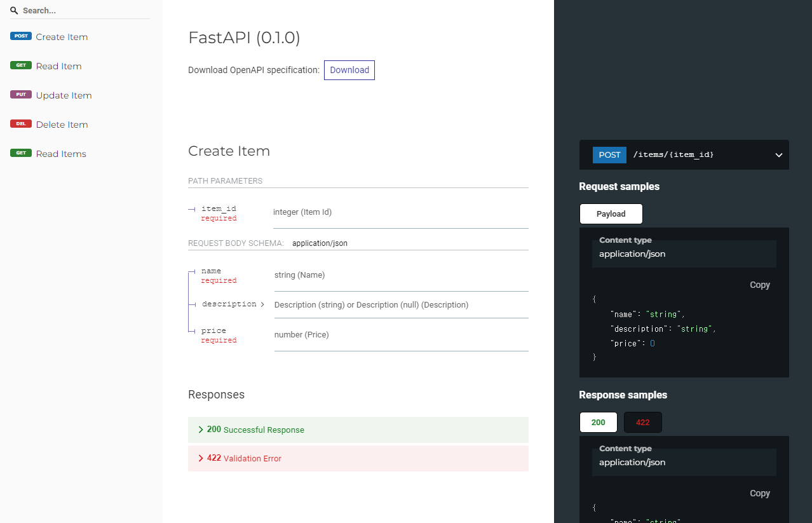Screen dimensions: 812x523
Task: Click the FastAPI (0.1.0) title
Action: click(244, 38)
